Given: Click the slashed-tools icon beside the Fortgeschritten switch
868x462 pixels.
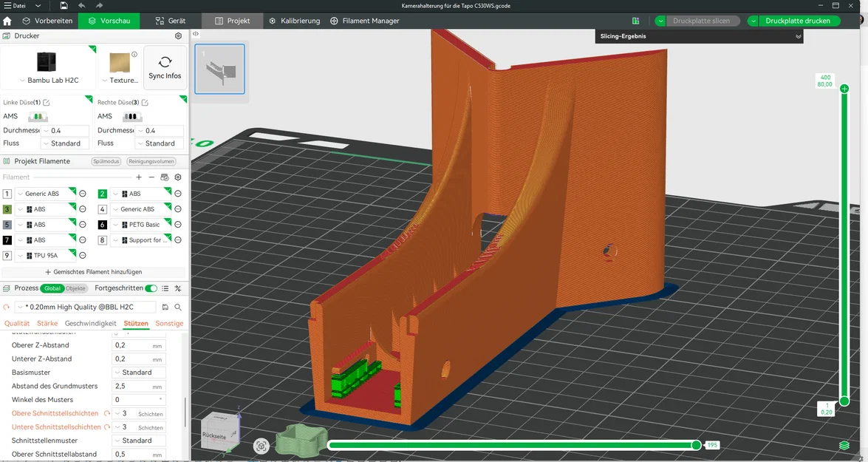Looking at the screenshot, I should (x=178, y=288).
